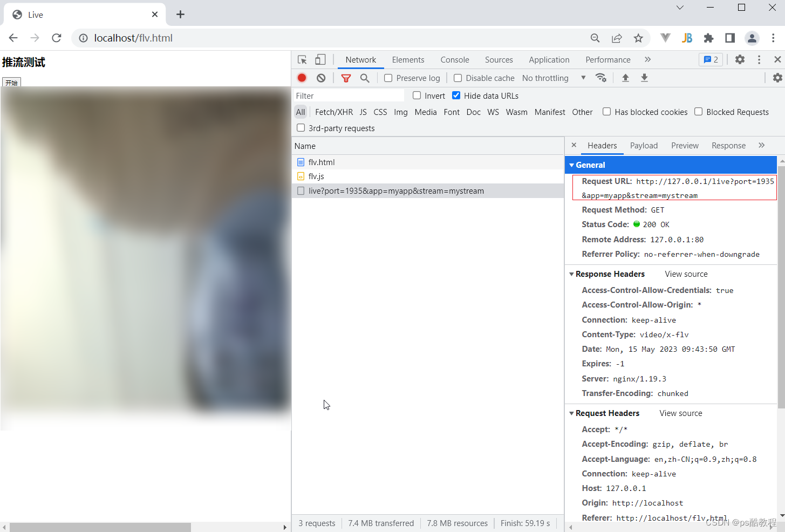Image resolution: width=785 pixels, height=532 pixels.
Task: Toggle the device toolbar icon
Action: click(x=320, y=60)
